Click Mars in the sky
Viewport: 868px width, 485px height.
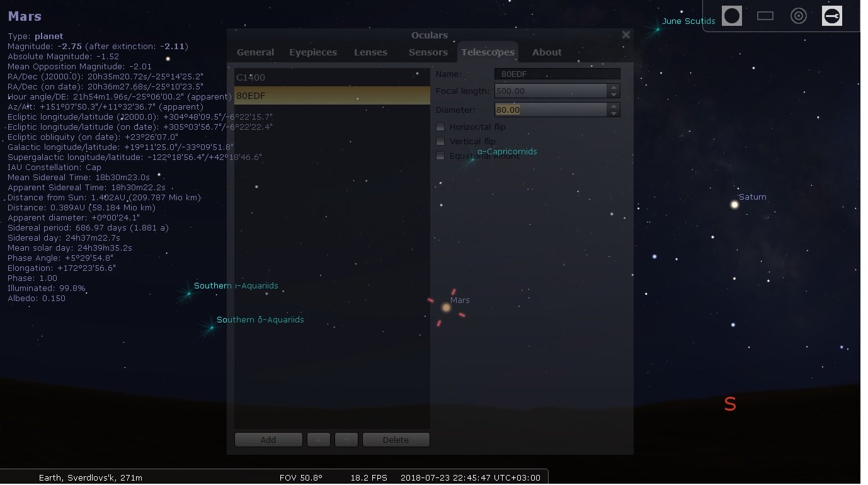click(446, 307)
